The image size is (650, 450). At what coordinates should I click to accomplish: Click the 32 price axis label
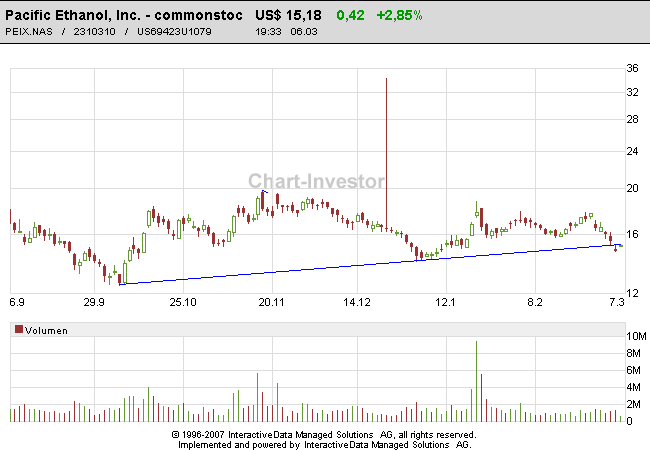click(x=633, y=92)
